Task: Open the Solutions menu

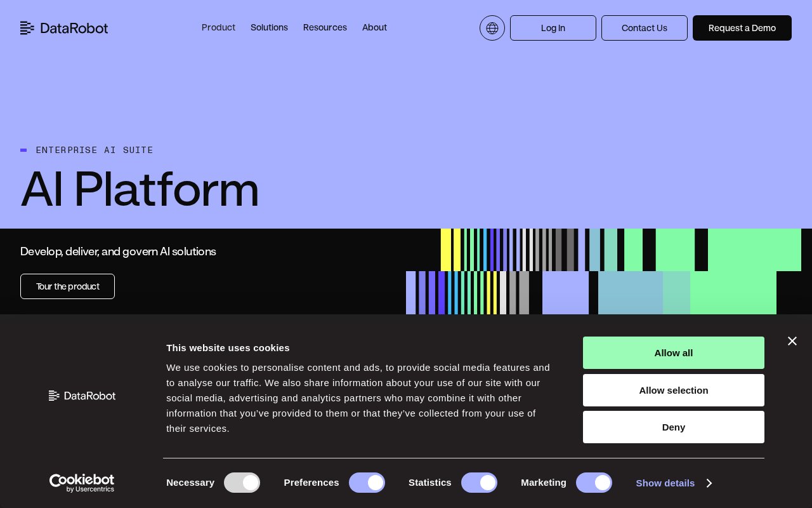Action: tap(269, 27)
